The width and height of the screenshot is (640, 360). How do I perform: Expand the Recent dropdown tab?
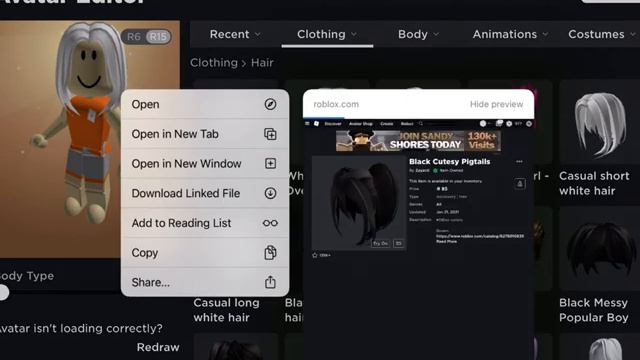point(235,34)
